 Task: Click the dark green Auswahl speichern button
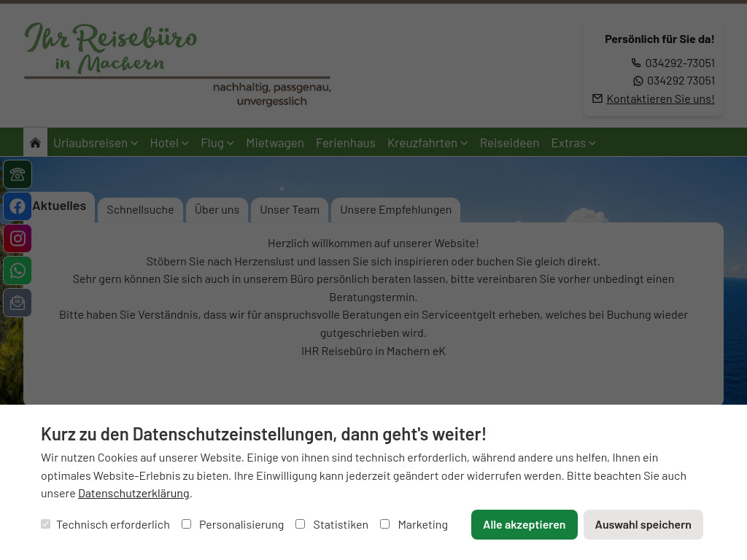click(643, 524)
